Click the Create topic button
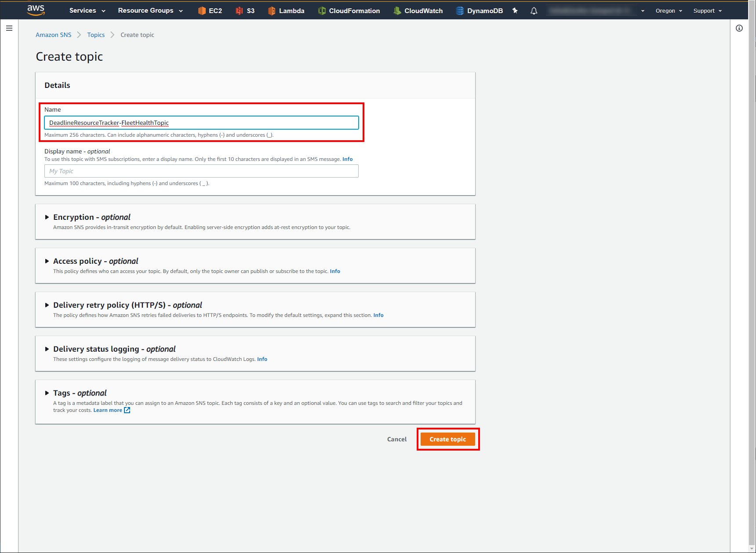The width and height of the screenshot is (756, 553). (447, 439)
